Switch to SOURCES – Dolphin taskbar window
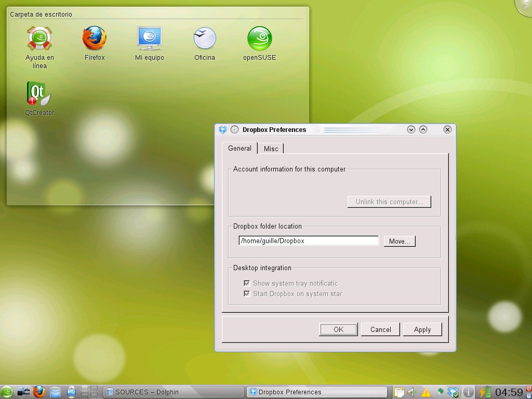This screenshot has width=532, height=399. [173, 392]
